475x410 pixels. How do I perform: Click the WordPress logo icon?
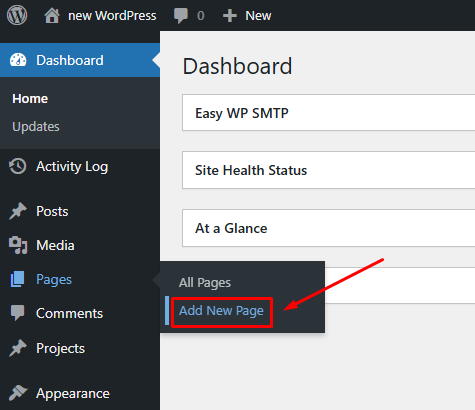17,15
